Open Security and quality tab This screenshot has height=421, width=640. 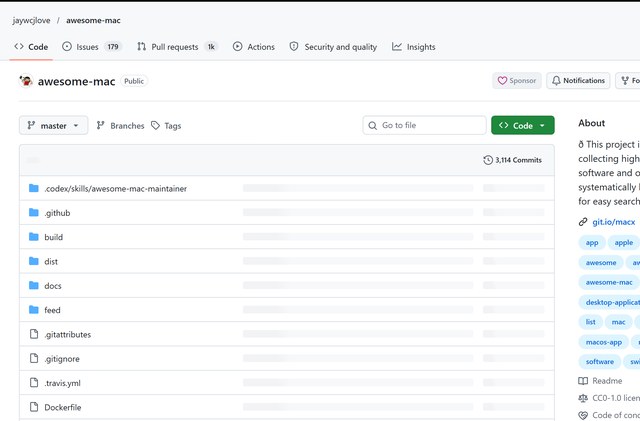pos(333,47)
